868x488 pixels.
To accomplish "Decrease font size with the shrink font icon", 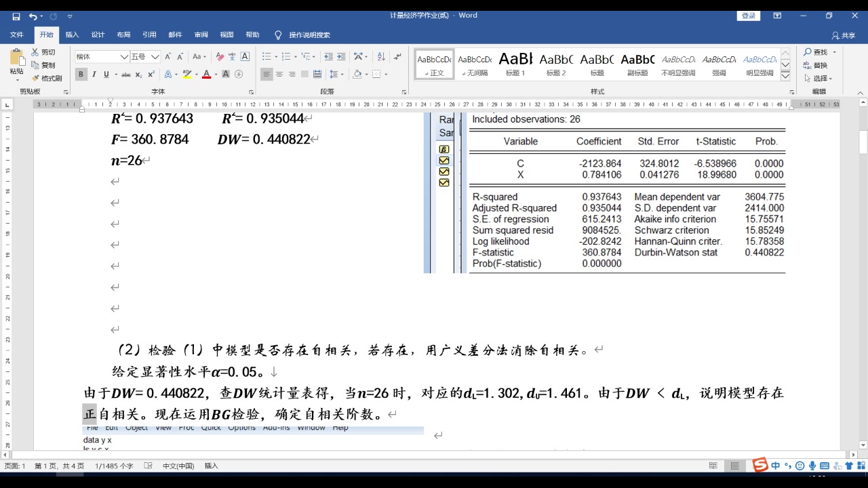I will 181,57.
